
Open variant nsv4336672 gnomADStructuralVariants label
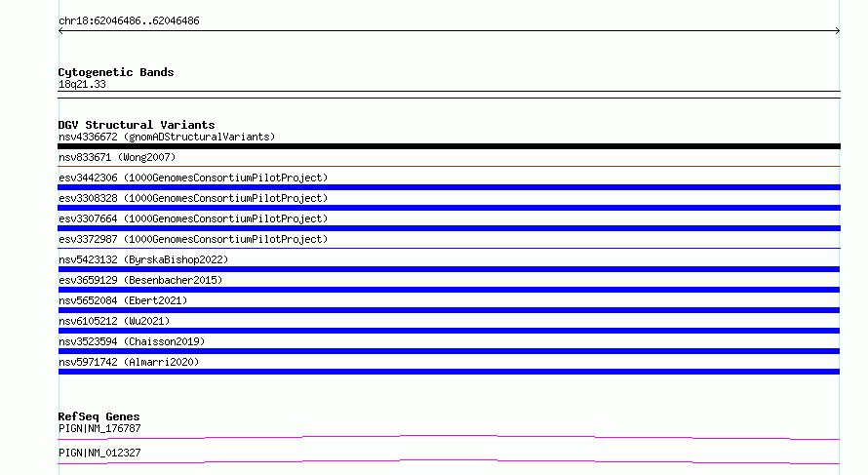167,137
